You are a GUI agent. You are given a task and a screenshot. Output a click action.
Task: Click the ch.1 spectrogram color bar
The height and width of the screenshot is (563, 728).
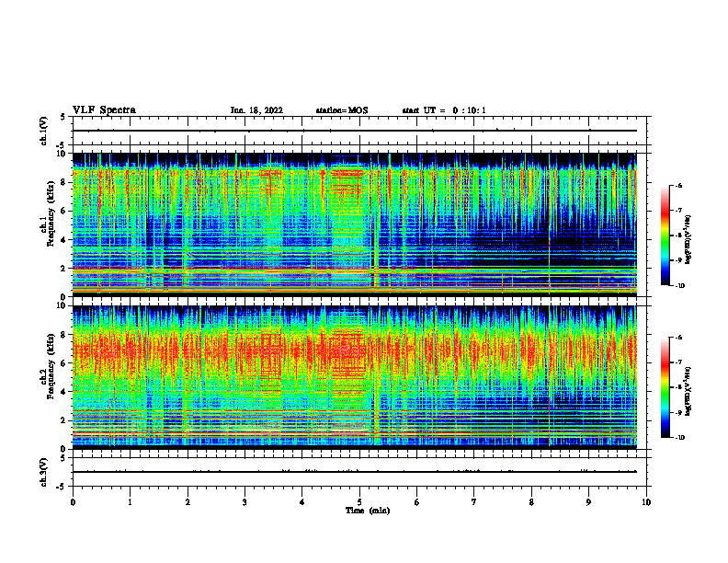[665, 236]
